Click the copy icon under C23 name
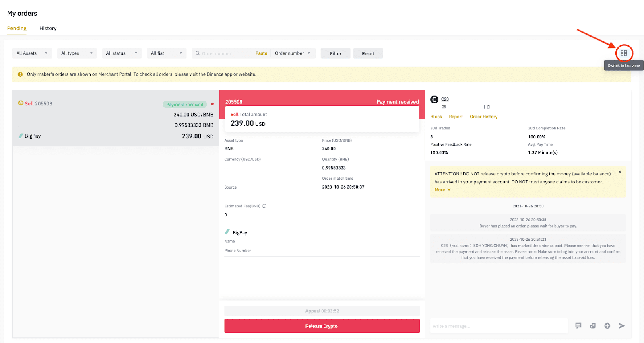644x343 pixels. coord(489,107)
